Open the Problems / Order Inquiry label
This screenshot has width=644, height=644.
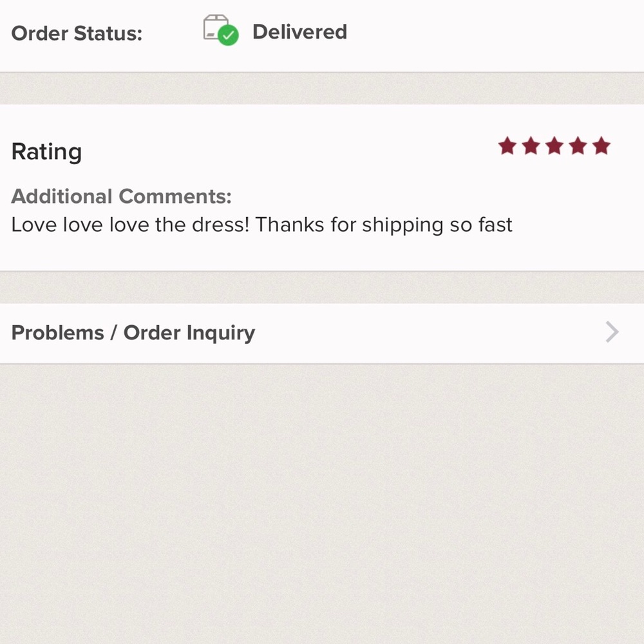click(133, 333)
